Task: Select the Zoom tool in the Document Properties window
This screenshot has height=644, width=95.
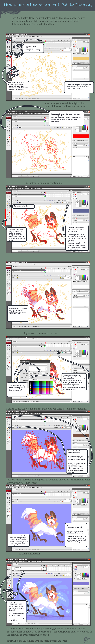Action: tap(9, 361)
